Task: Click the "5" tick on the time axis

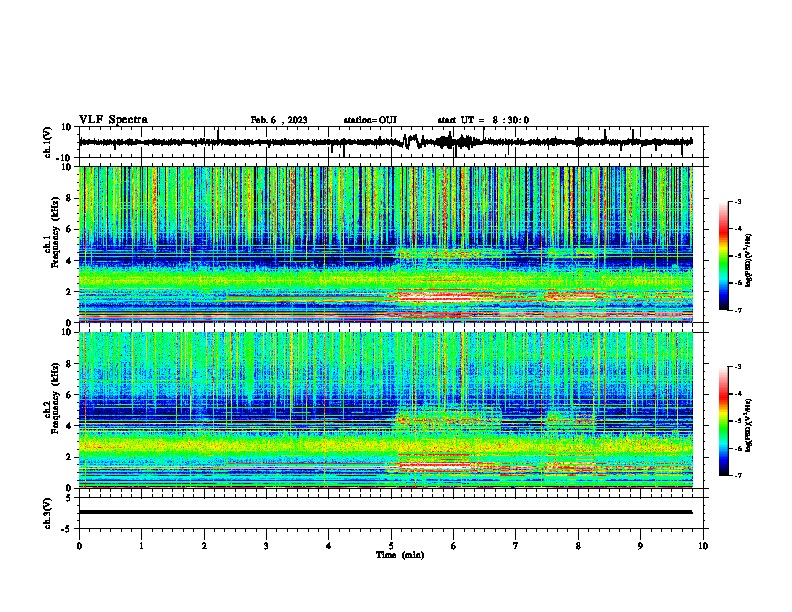Action: point(391,546)
